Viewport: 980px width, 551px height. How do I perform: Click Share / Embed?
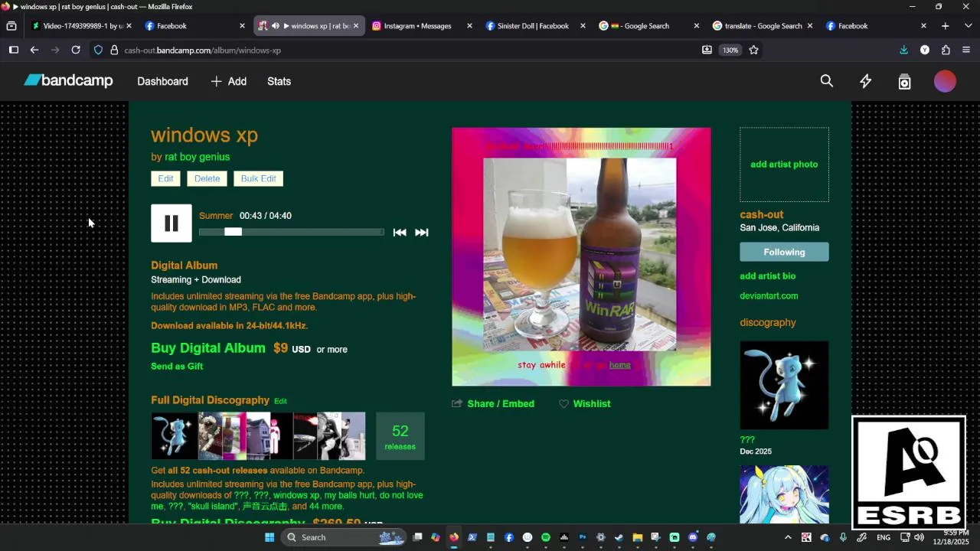coord(493,403)
